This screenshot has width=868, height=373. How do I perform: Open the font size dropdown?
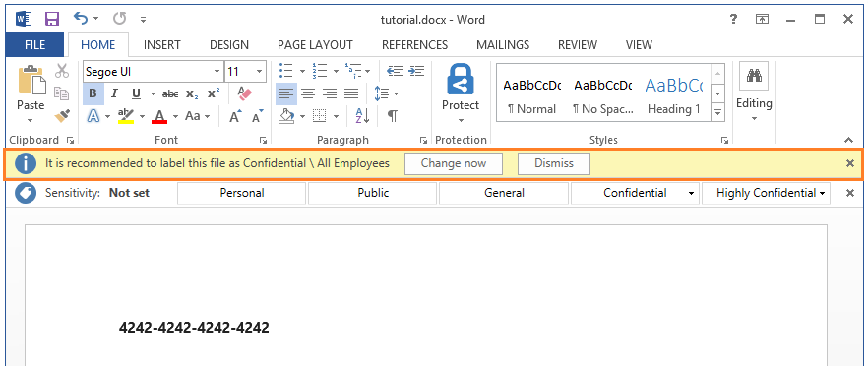pos(259,72)
